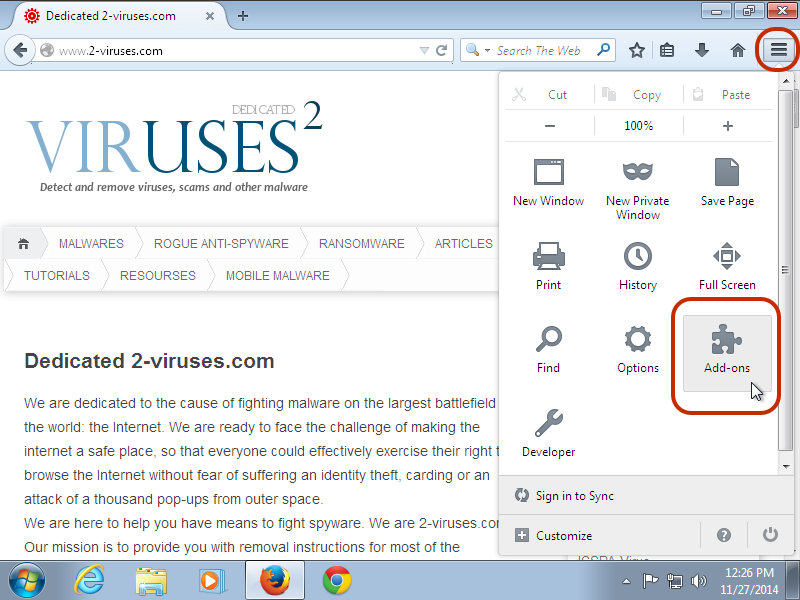800x600 pixels.
Task: Click menu panel scrollbar down arrow
Action: pyautogui.click(x=786, y=466)
